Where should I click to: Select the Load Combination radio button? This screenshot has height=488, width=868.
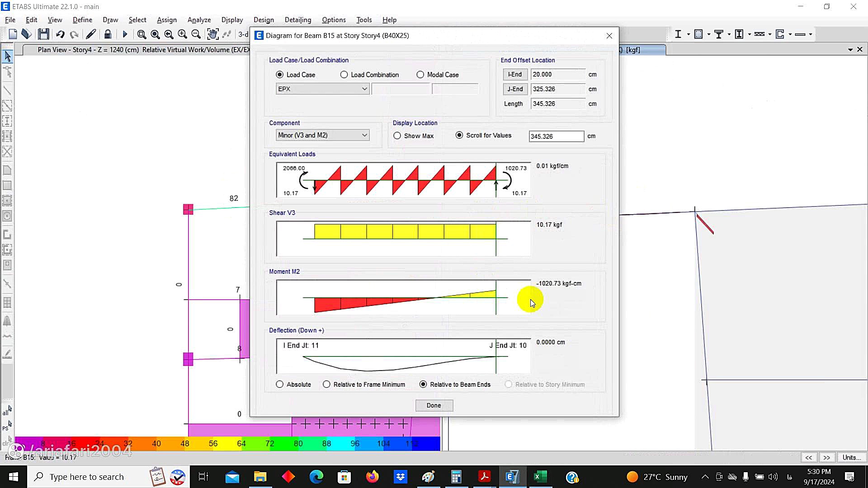[344, 75]
